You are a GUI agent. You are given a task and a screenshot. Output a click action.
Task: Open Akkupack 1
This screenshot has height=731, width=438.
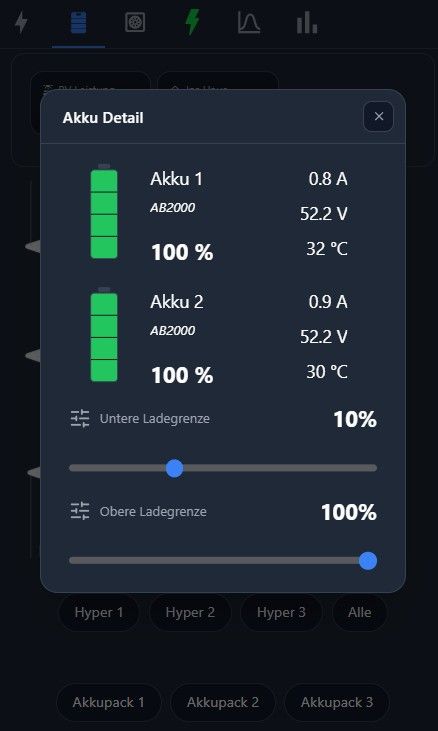pos(109,702)
